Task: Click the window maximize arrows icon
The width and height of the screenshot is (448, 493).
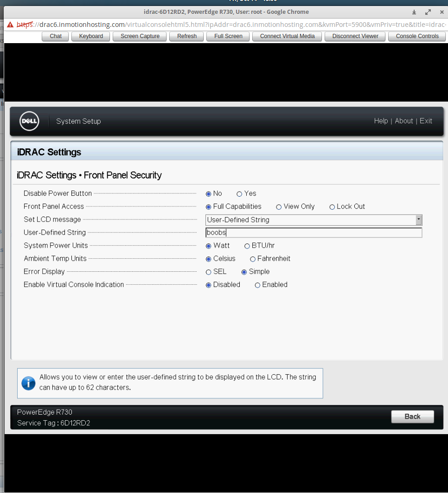Action: 428,12
